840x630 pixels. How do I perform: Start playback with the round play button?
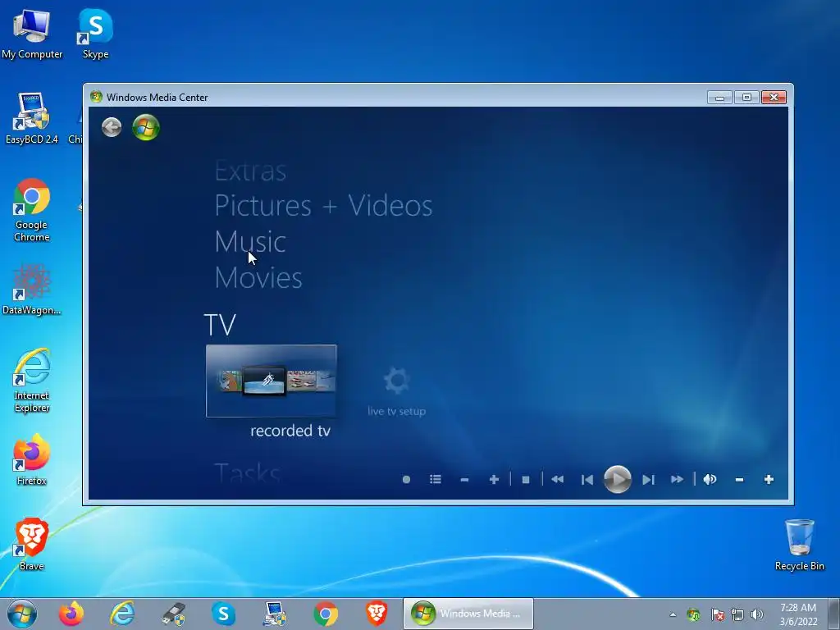(x=617, y=479)
